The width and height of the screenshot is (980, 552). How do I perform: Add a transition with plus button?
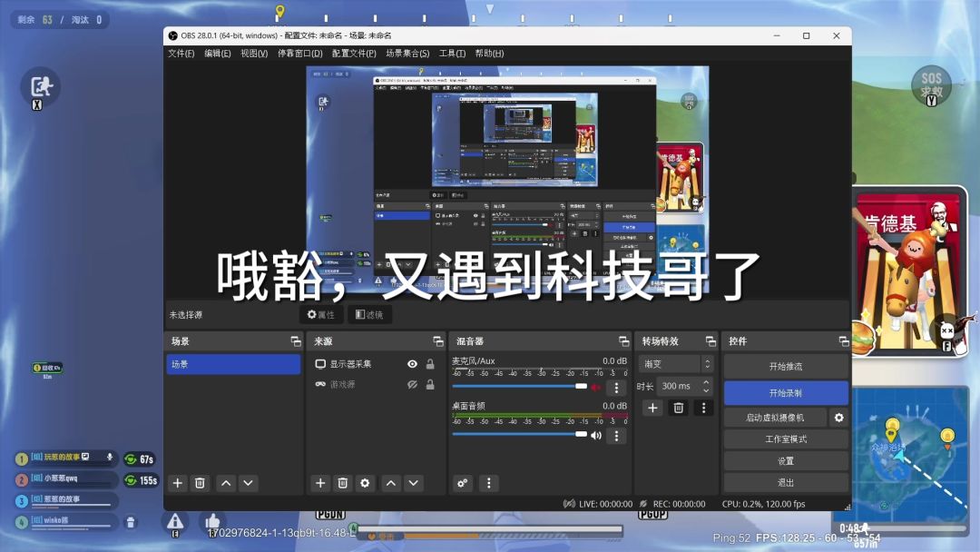pos(652,409)
